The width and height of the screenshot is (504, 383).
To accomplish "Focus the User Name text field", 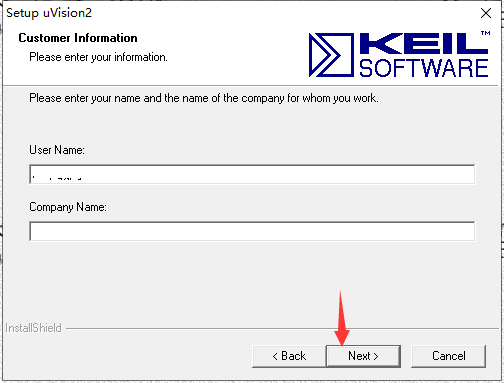I will [x=252, y=174].
